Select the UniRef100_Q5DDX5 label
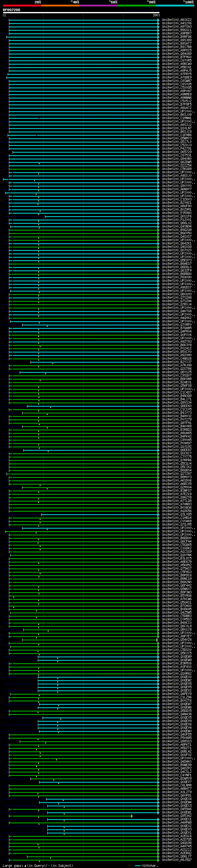The width and height of the screenshot is (197, 868). [177, 711]
